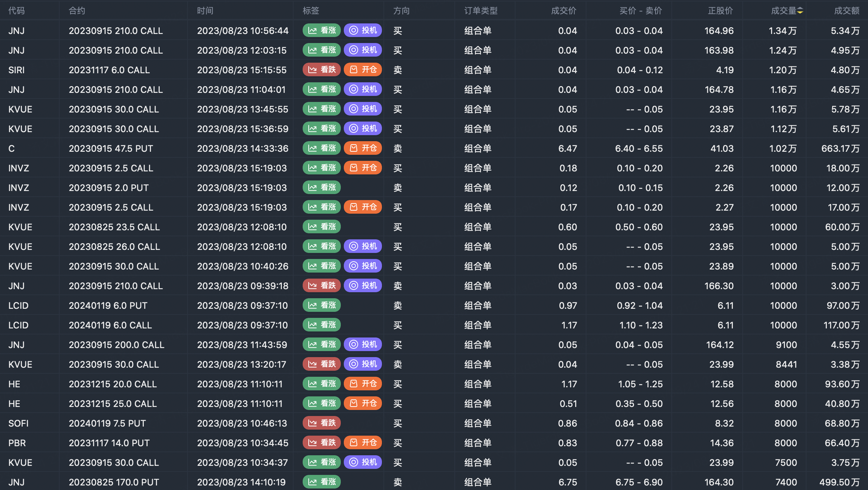Click 投机 tag in JNJ 200.0 CALL row
This screenshot has height=490, width=868.
363,345
